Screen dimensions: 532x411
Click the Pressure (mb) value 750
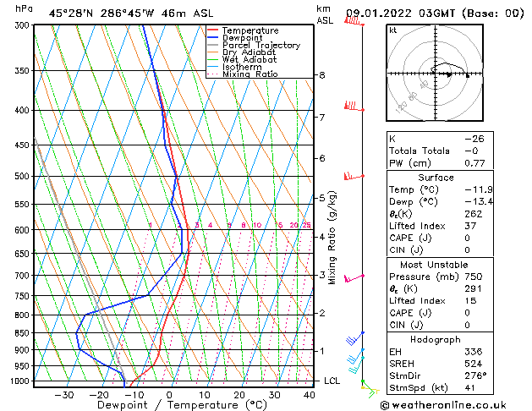474,277
